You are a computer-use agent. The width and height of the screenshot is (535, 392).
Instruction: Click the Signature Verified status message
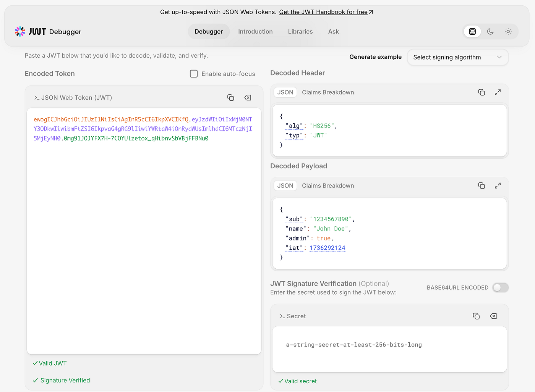pyautogui.click(x=62, y=380)
